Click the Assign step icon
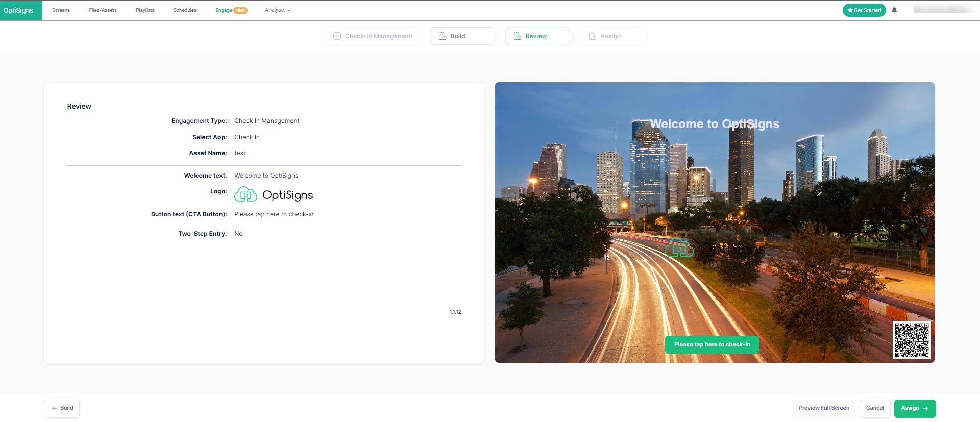This screenshot has width=980, height=422. coord(592,36)
